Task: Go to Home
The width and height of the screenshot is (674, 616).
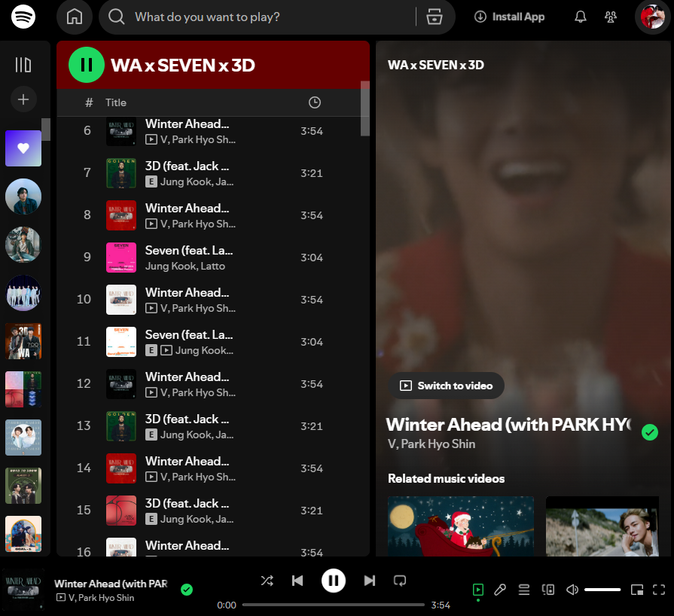Action: [75, 17]
